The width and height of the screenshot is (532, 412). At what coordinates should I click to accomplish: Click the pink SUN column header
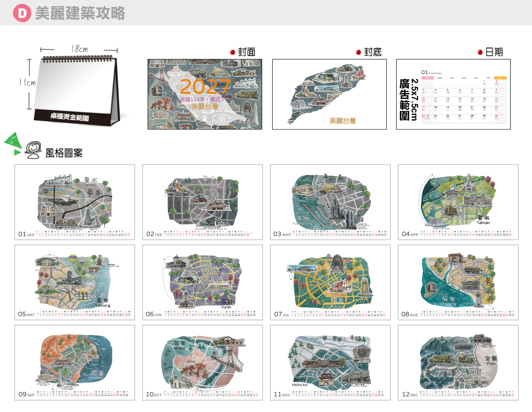pyautogui.click(x=427, y=78)
